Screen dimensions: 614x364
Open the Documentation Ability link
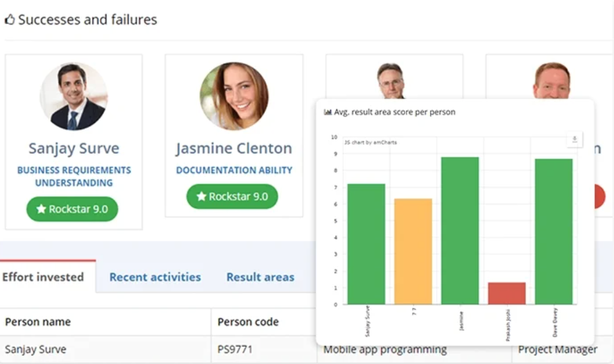pos(234,171)
